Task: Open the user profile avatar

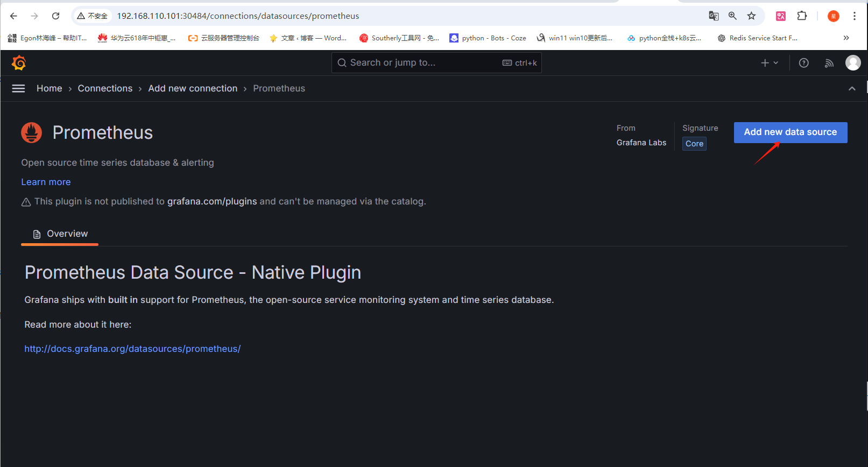Action: pos(853,63)
